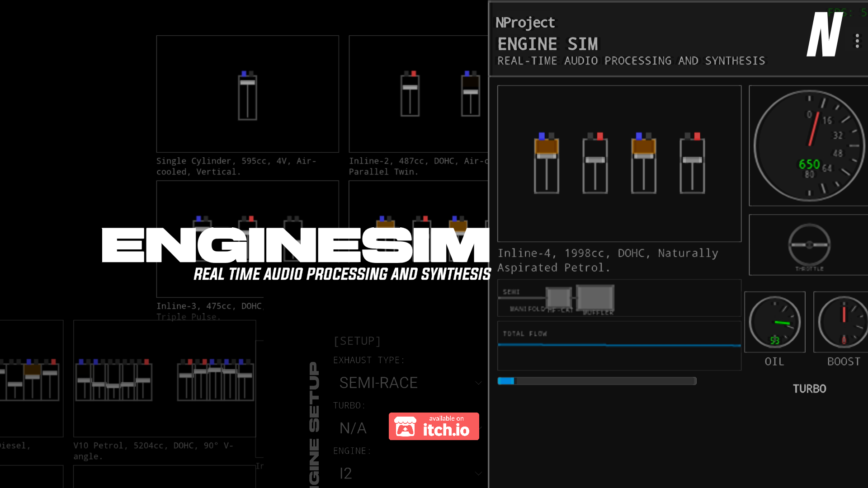Click the fourth cylinder of Inline-4 engine
This screenshot has height=488, width=868.
692,163
